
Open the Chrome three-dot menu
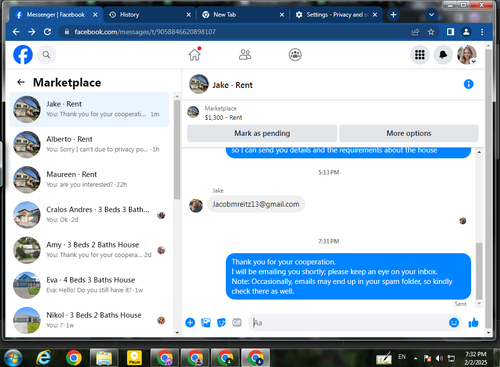pyautogui.click(x=482, y=32)
